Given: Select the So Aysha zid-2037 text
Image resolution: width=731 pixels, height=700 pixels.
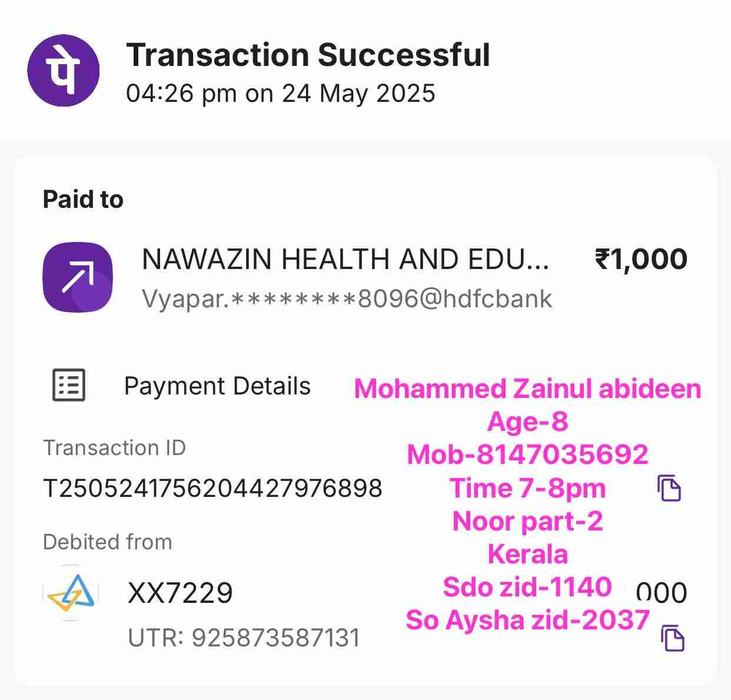Looking at the screenshot, I should coord(527,620).
